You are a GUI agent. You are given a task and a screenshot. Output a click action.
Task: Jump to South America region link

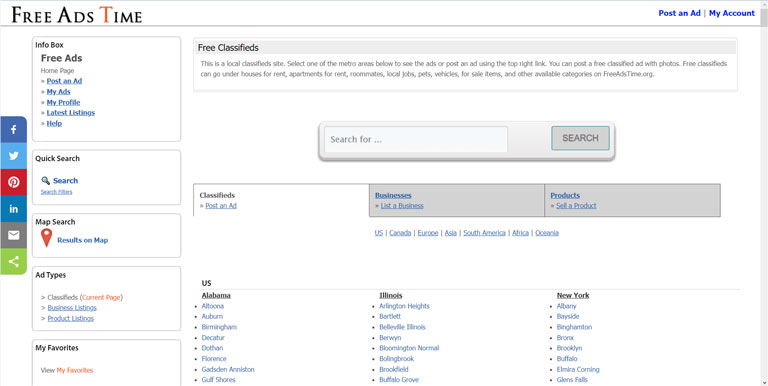pos(484,233)
